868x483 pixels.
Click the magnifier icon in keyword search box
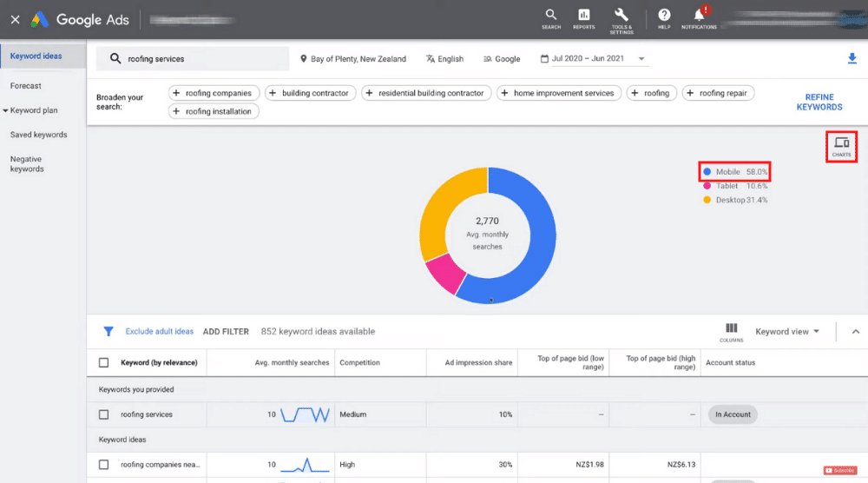click(115, 58)
